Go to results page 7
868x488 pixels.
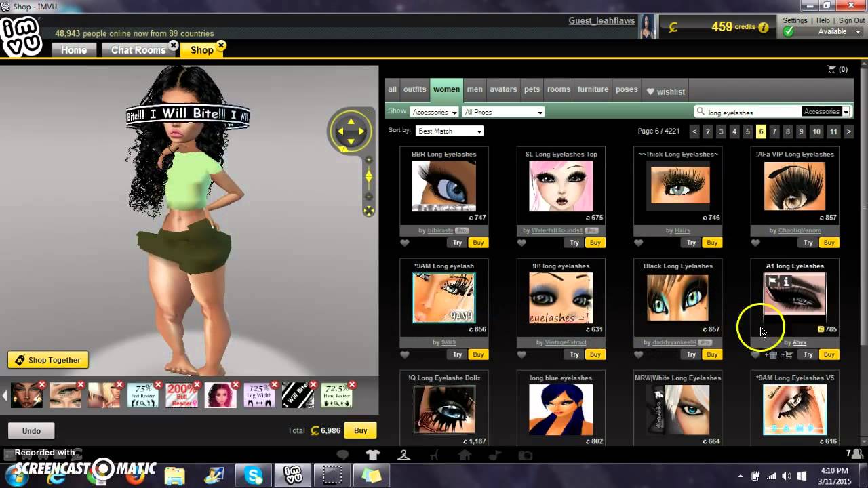774,131
